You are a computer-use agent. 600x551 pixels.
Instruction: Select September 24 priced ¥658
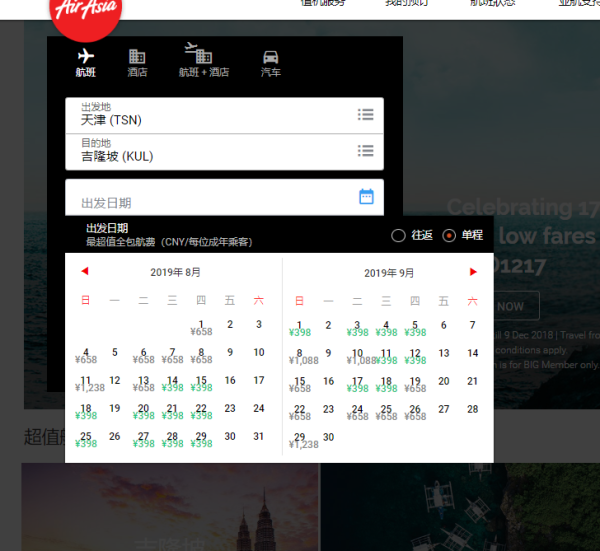click(357, 412)
